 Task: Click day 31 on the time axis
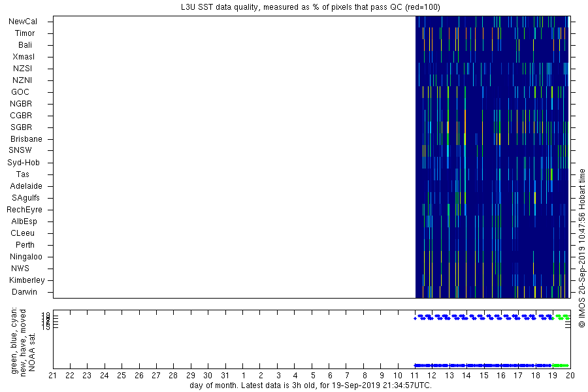tap(225, 376)
